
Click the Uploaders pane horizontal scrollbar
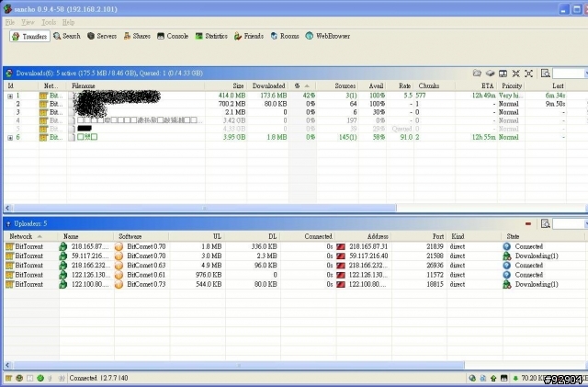(239, 365)
